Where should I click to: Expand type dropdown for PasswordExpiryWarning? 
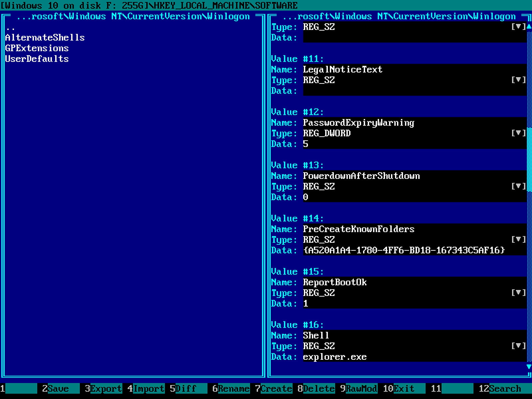[518, 133]
